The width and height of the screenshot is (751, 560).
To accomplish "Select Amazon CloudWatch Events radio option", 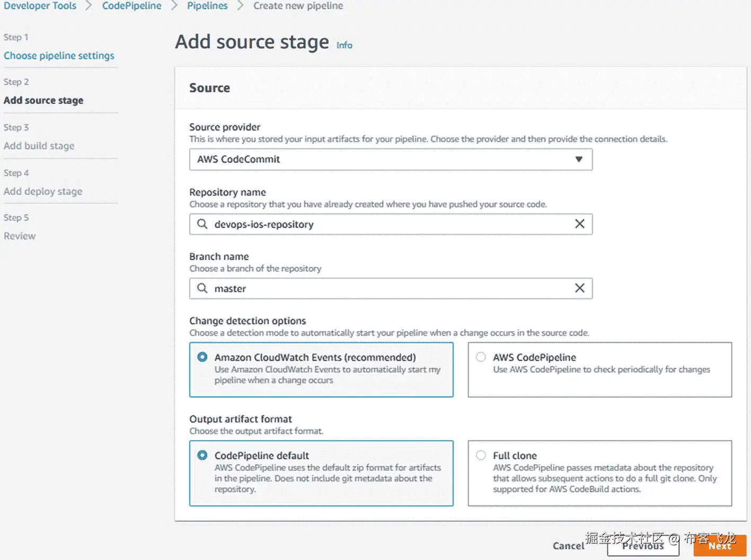I will click(x=202, y=357).
